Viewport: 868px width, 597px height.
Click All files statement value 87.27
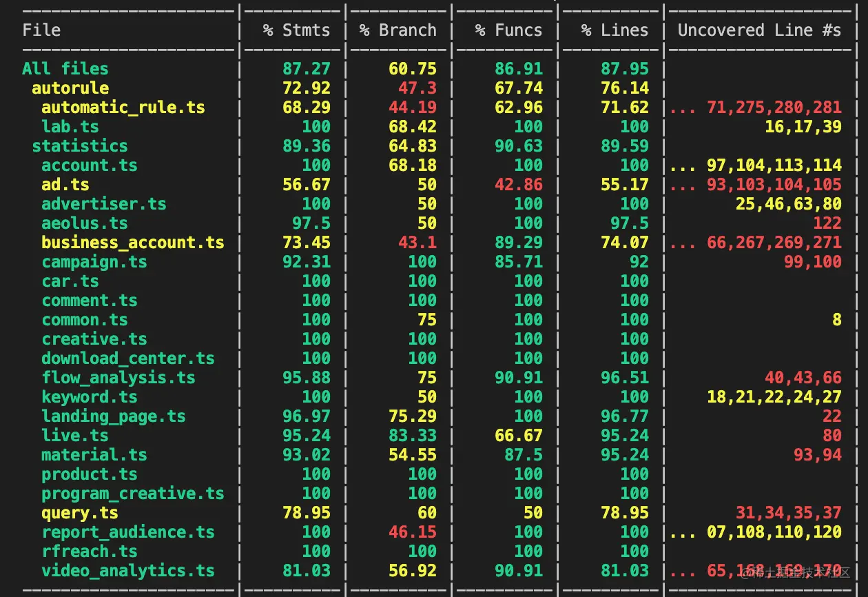coord(307,69)
